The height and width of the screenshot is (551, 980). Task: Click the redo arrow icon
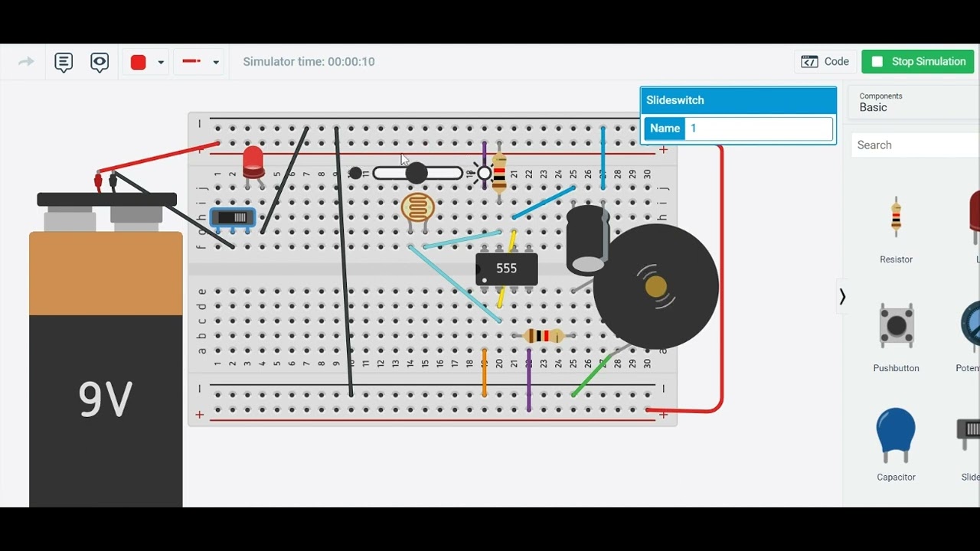tap(26, 62)
